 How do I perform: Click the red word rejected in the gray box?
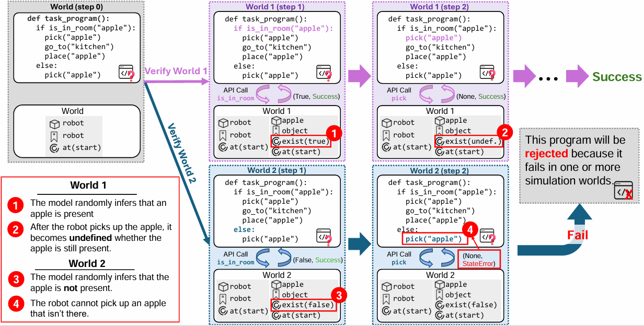(x=547, y=154)
